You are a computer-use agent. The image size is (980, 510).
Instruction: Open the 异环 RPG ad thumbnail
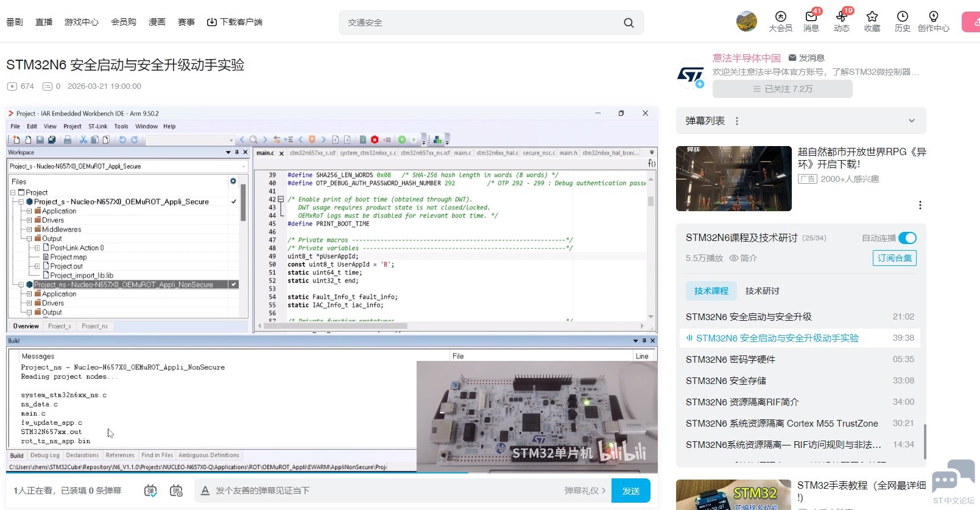click(734, 178)
